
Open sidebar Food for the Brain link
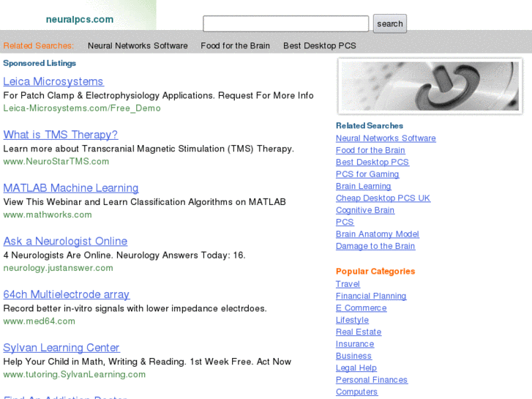[x=370, y=150]
